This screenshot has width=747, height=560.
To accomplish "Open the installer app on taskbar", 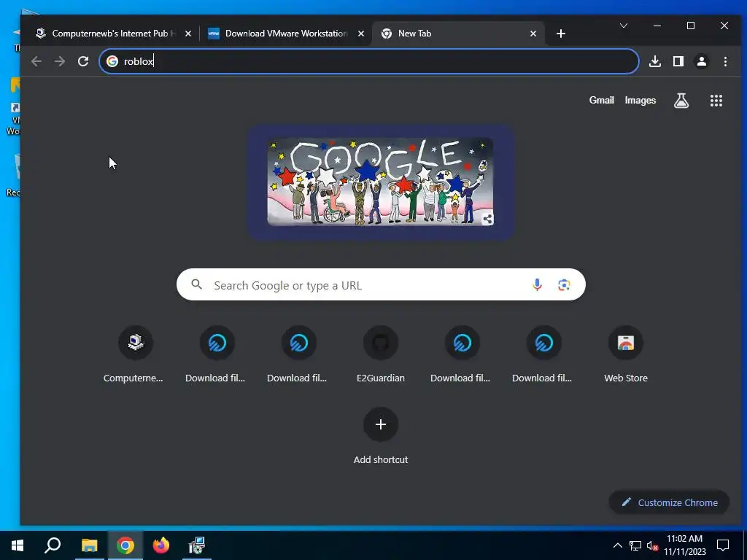I will tap(196, 545).
